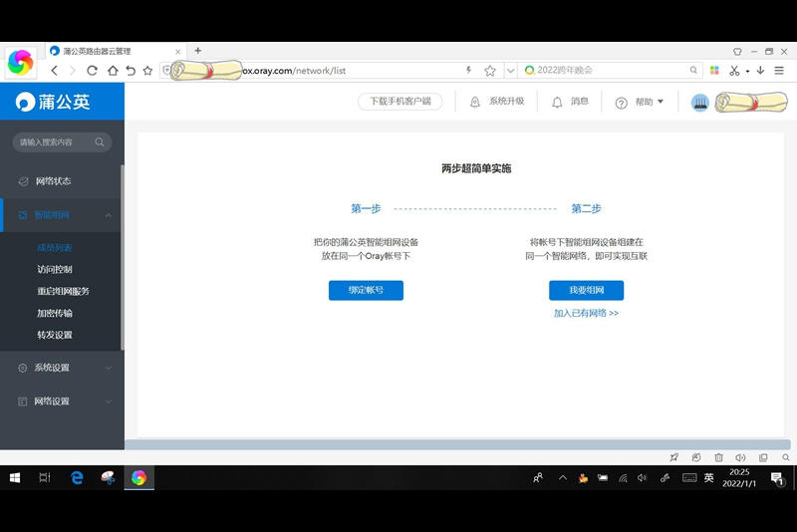This screenshot has width=797, height=532.
Task: Click the browser forward arrow
Action: click(72, 71)
